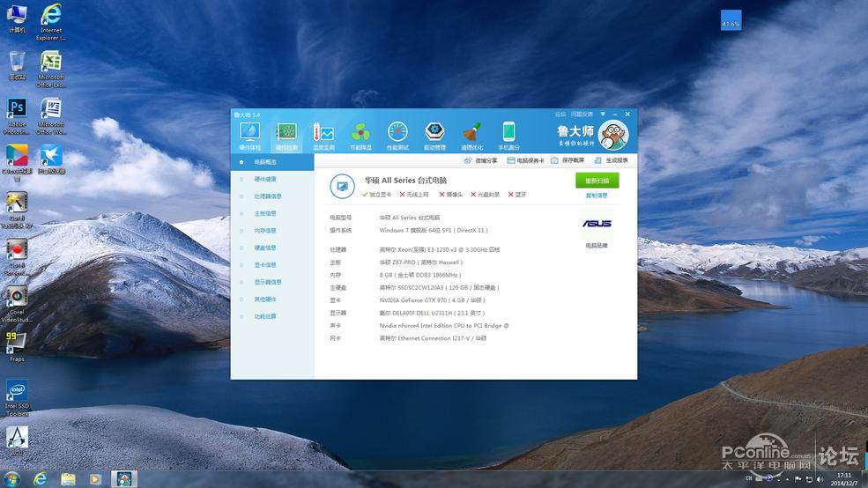Share via the 微博分享 Weibo icon
This screenshot has width=868, height=488.
coord(480,160)
